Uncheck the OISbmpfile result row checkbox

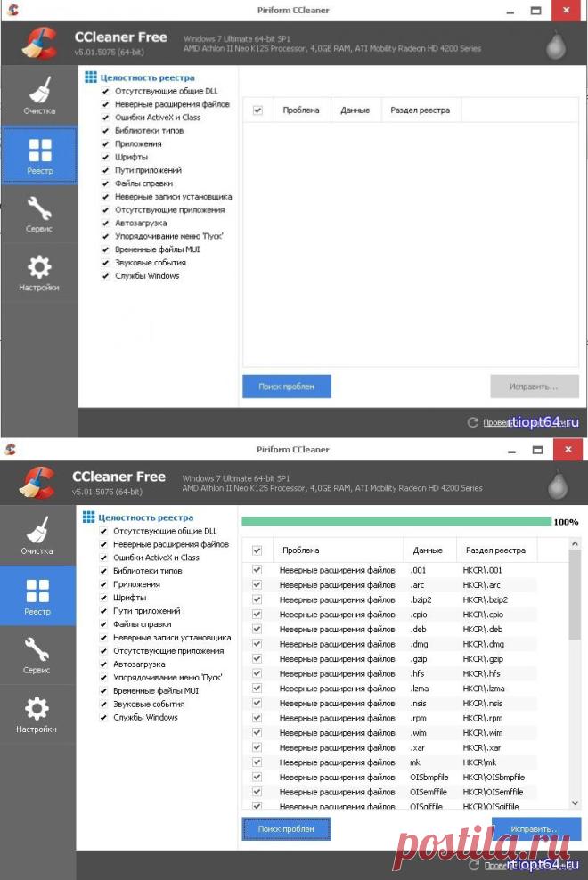[x=257, y=778]
